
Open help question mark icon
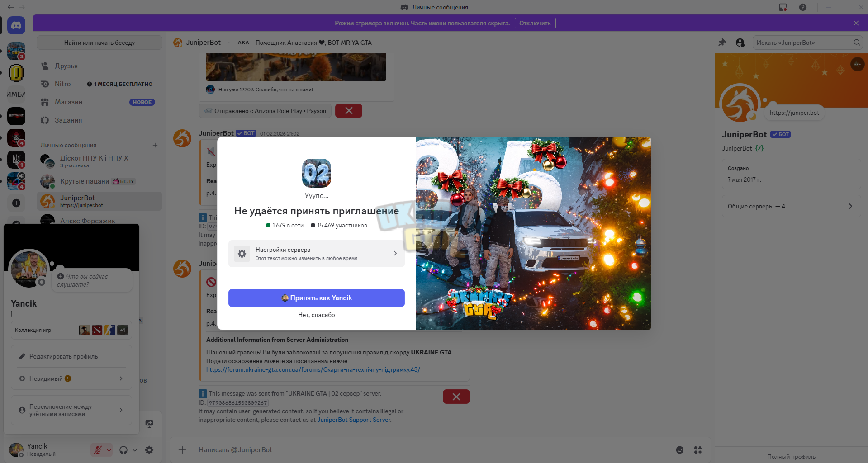tap(803, 7)
